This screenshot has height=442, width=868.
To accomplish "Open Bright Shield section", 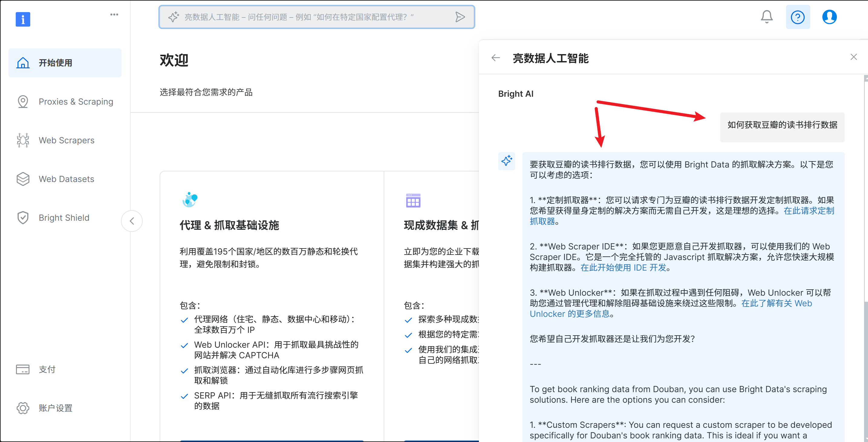I will [64, 218].
